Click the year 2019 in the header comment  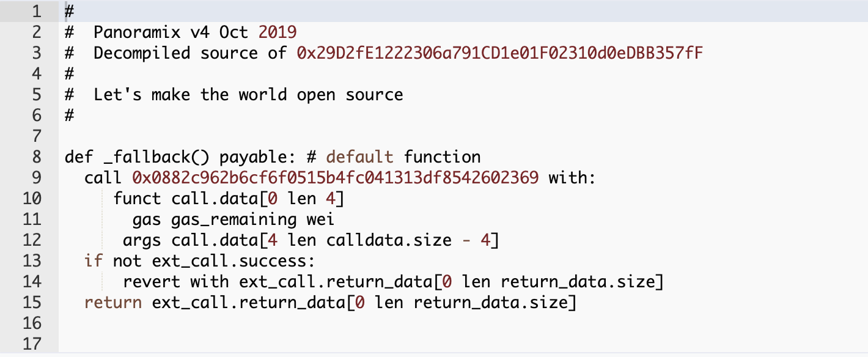[278, 32]
